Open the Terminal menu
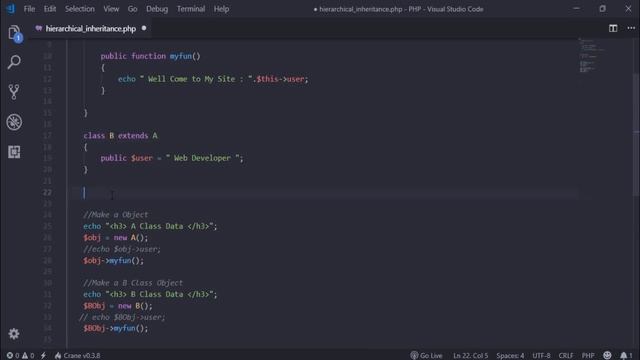This screenshot has height=360, width=640. click(191, 9)
